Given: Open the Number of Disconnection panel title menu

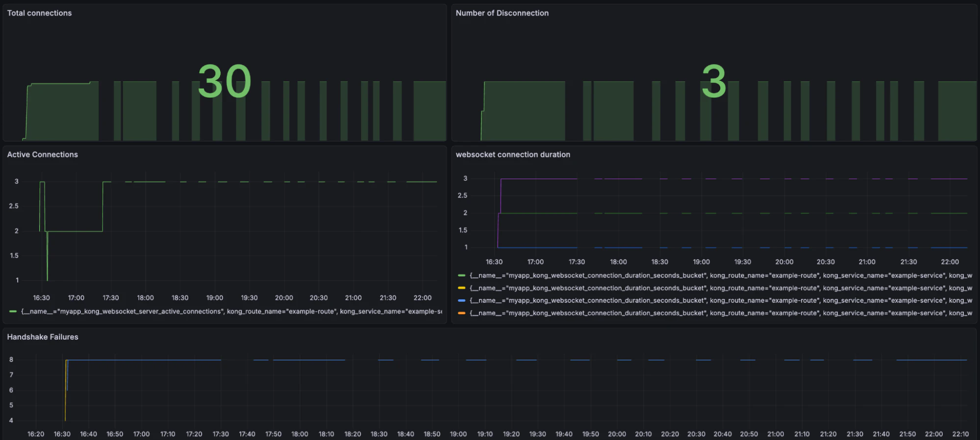Looking at the screenshot, I should click(x=502, y=13).
